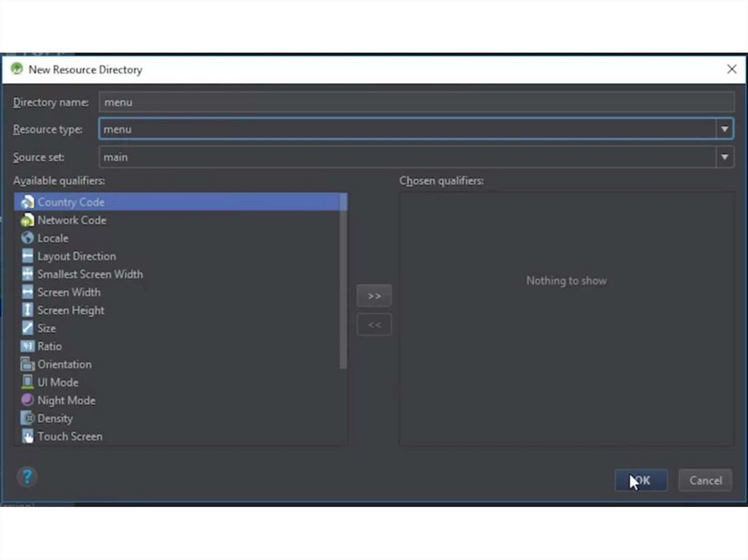Screen dimensions: 748x560
Task: Select Smallest Screen Width qualifier text
Action: tap(90, 275)
